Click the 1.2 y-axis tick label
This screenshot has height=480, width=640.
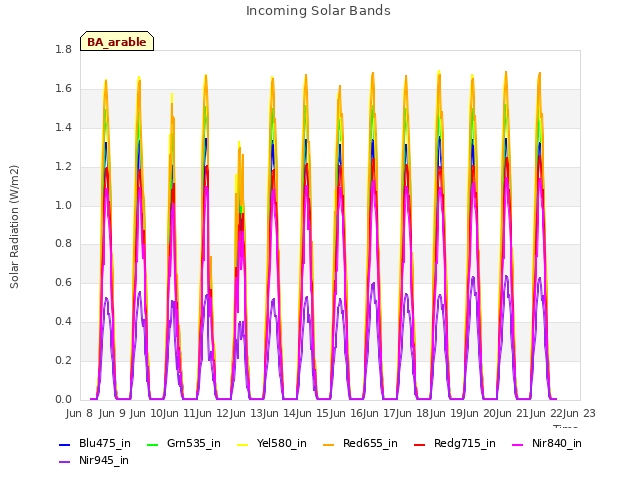pyautogui.click(x=63, y=166)
